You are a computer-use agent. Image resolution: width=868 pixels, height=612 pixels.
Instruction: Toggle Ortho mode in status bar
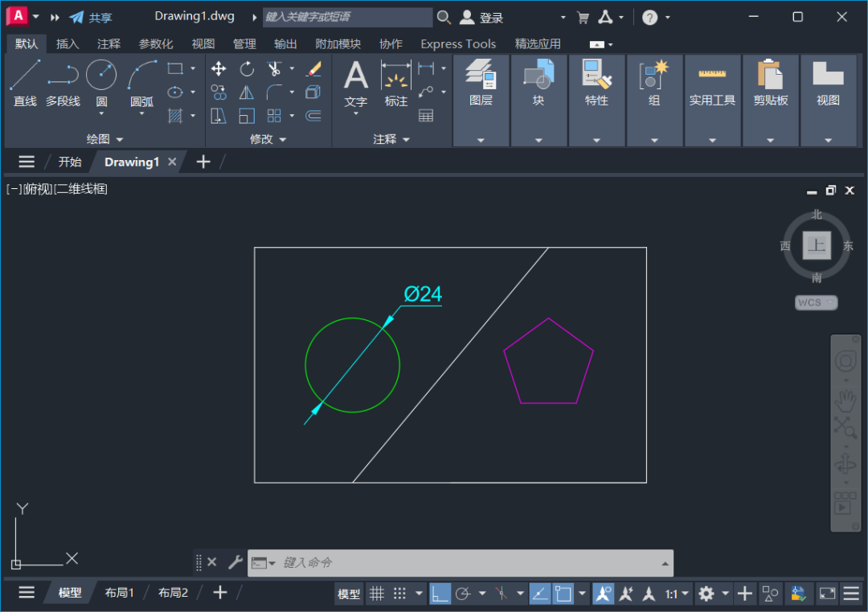click(440, 594)
